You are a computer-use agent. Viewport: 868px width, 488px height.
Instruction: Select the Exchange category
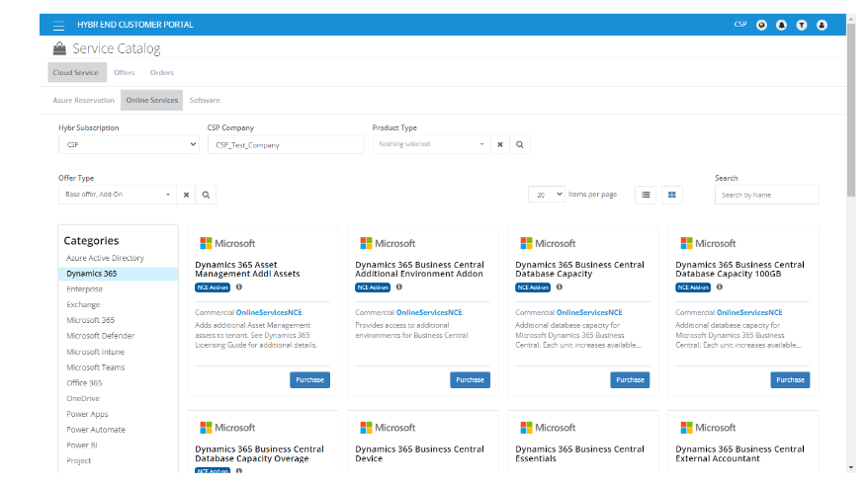(83, 305)
